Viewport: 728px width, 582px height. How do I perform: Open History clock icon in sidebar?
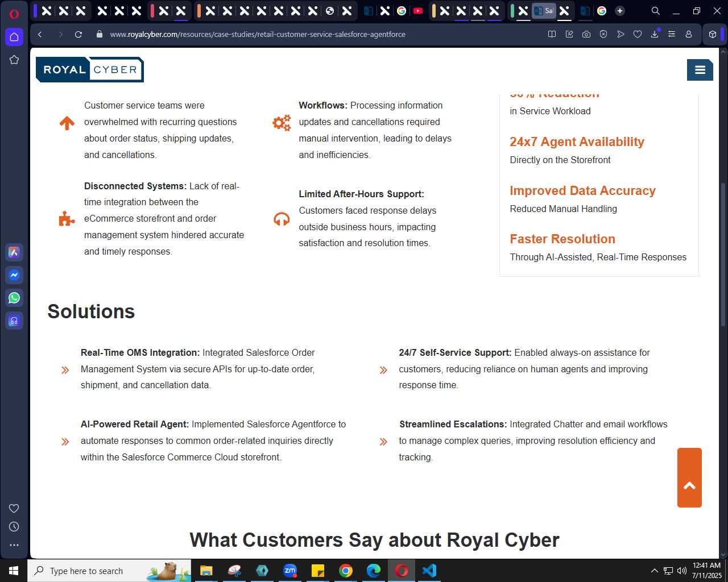click(14, 527)
